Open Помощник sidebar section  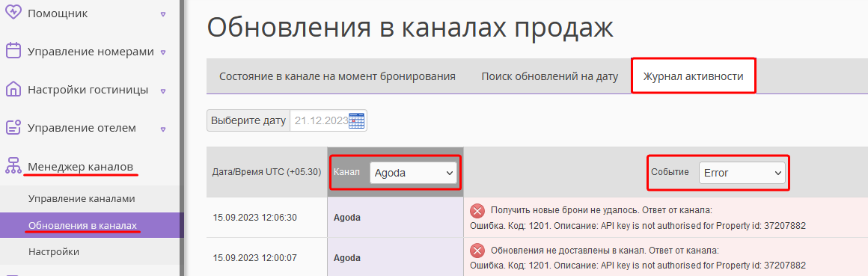(x=58, y=13)
